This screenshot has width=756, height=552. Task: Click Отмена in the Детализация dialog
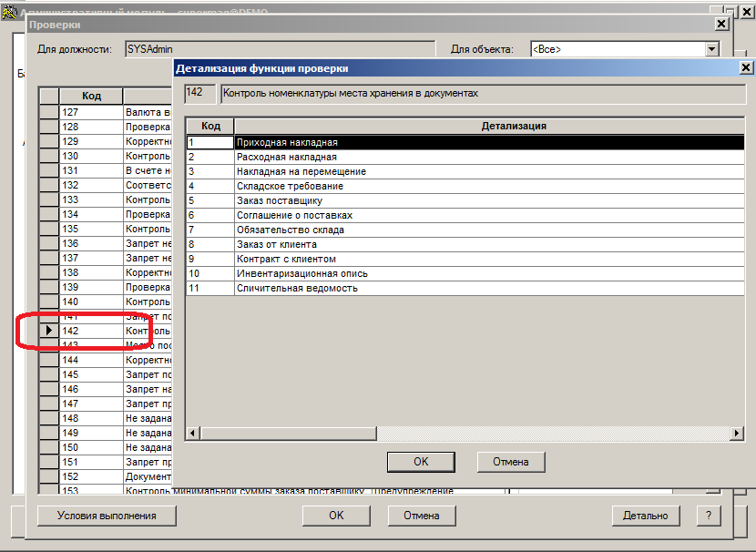pyautogui.click(x=511, y=462)
